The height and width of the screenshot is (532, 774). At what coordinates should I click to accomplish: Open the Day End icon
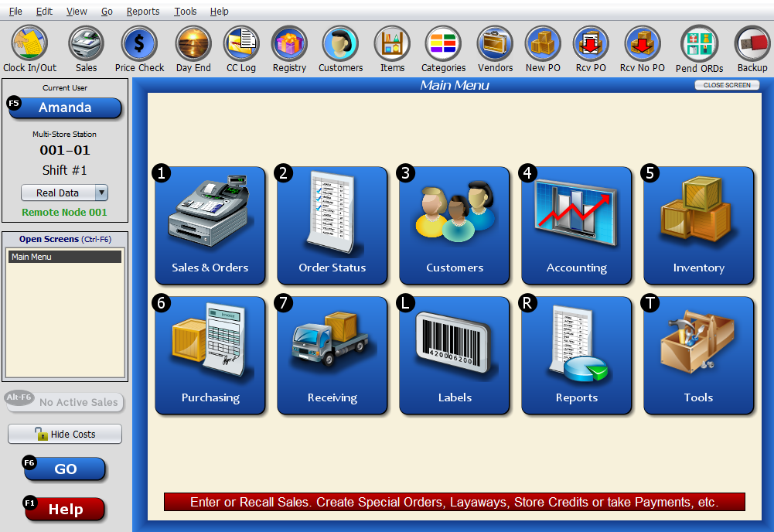coord(193,43)
